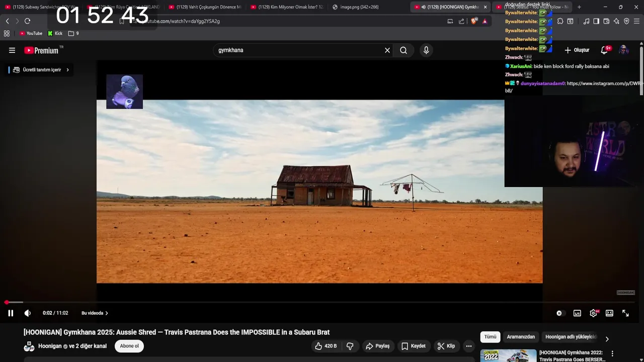Switch the player to theater mode

[x=609, y=313]
